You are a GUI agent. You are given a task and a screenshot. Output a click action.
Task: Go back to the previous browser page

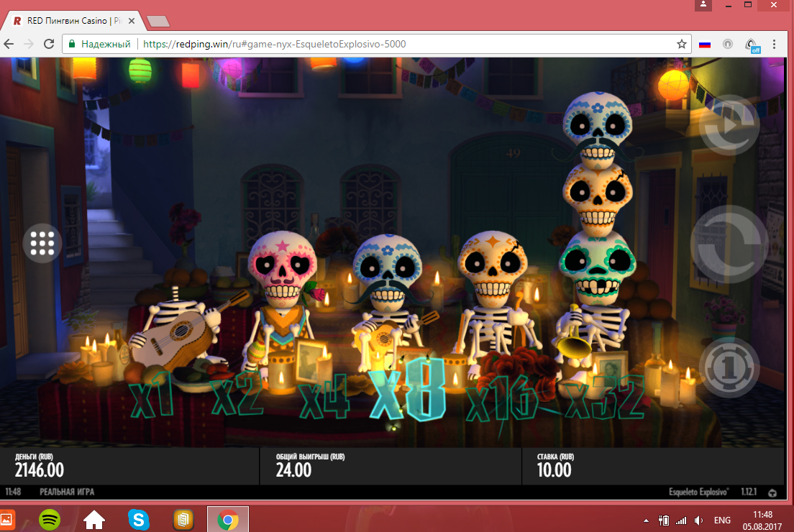point(9,44)
